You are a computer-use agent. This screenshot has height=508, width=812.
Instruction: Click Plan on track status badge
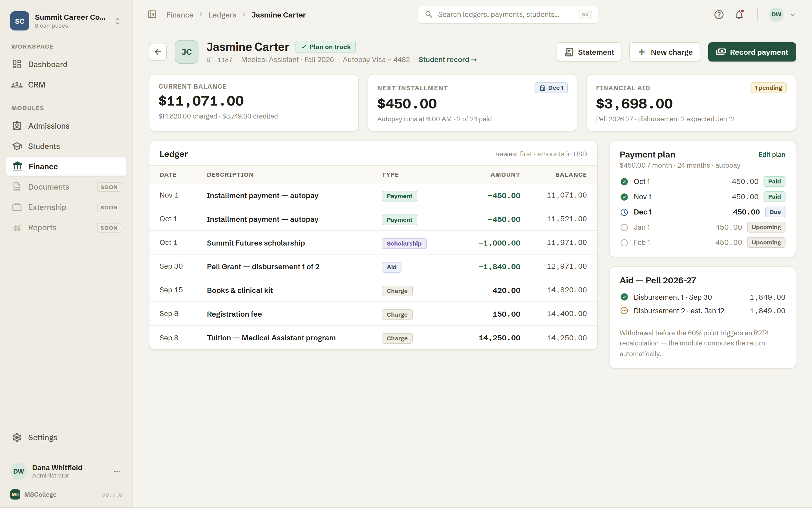tap(325, 47)
